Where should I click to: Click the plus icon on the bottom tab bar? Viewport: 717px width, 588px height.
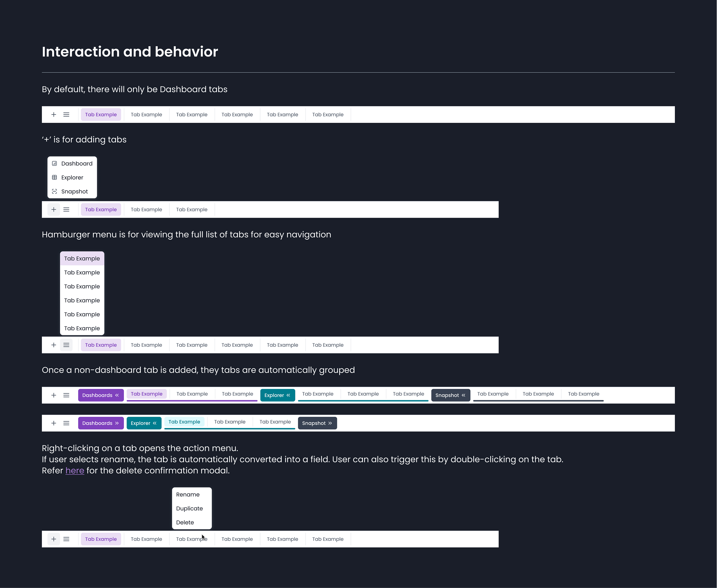[54, 539]
